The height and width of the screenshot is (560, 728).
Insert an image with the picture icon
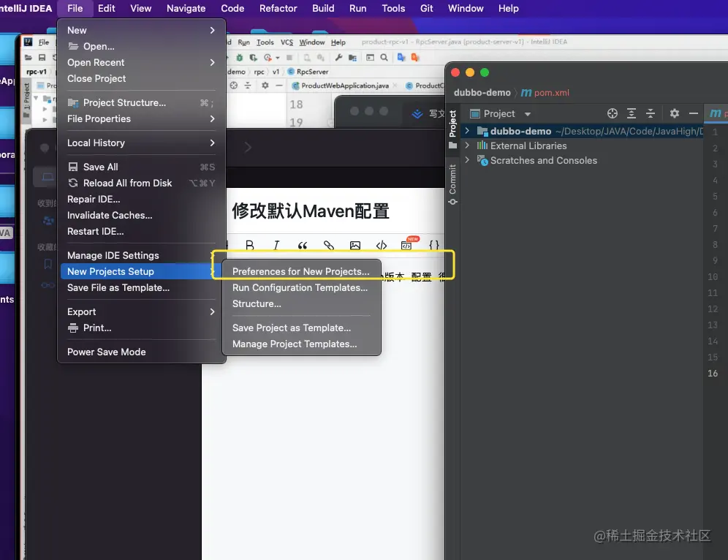[355, 245]
